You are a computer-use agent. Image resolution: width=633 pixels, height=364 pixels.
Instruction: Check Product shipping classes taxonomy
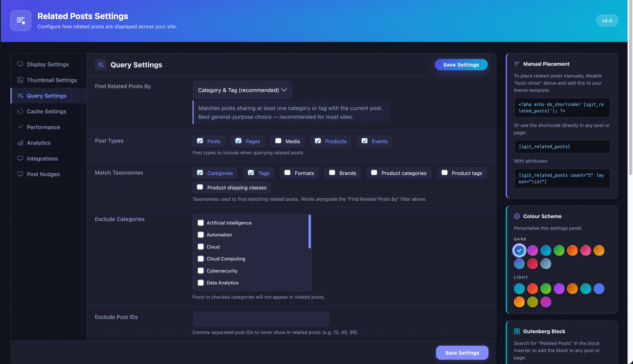pyautogui.click(x=200, y=187)
